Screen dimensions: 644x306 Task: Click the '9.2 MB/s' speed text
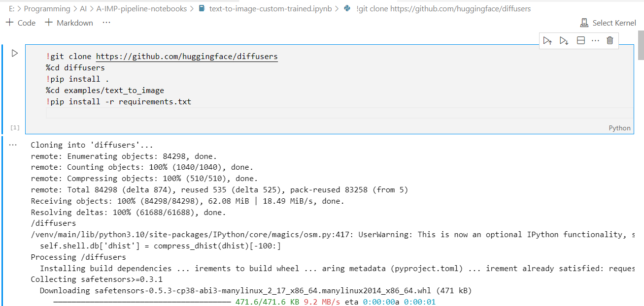(322, 302)
